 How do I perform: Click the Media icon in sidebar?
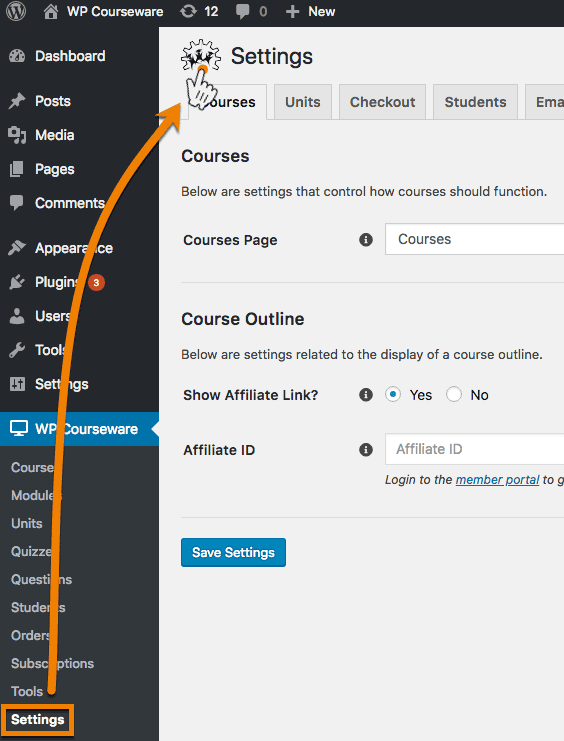coord(17,135)
